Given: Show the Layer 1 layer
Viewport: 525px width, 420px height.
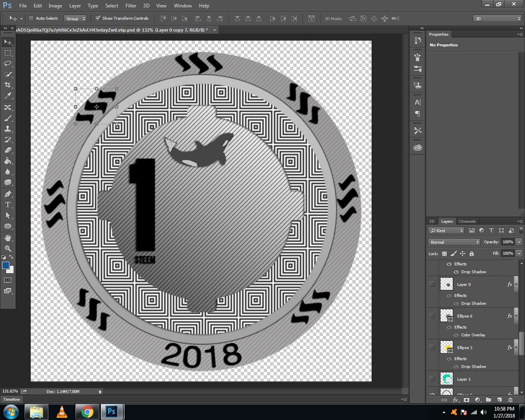Looking at the screenshot, I should coord(432,379).
